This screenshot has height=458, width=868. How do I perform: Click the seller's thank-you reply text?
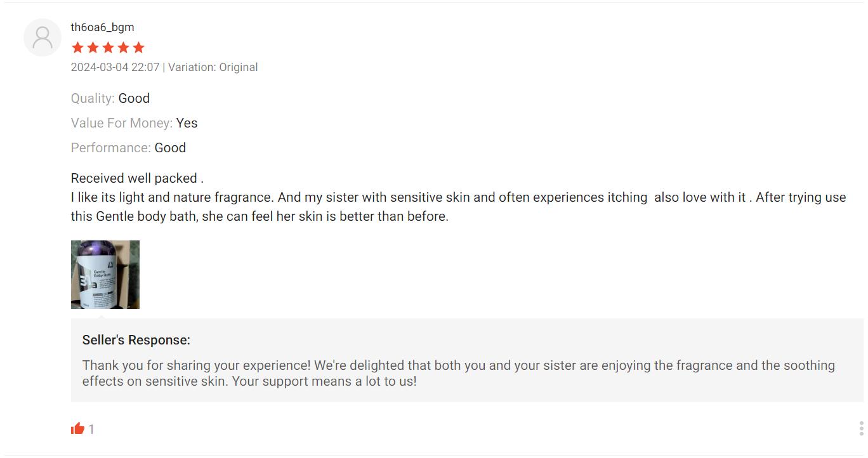click(458, 373)
